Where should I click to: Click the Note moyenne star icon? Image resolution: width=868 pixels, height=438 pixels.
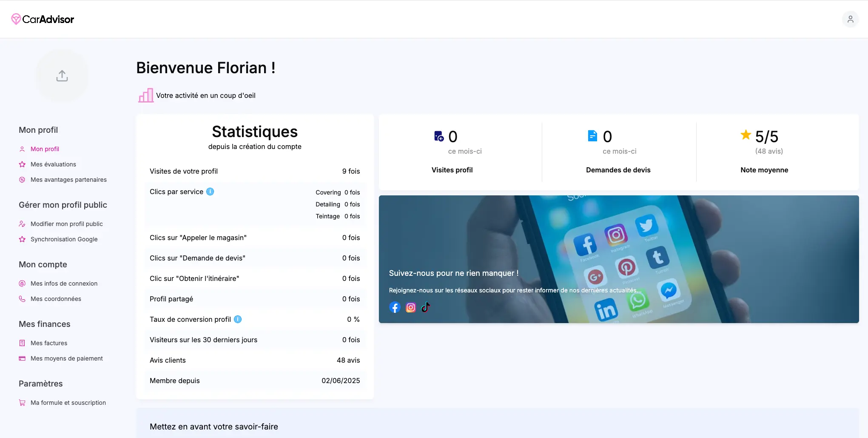point(746,135)
